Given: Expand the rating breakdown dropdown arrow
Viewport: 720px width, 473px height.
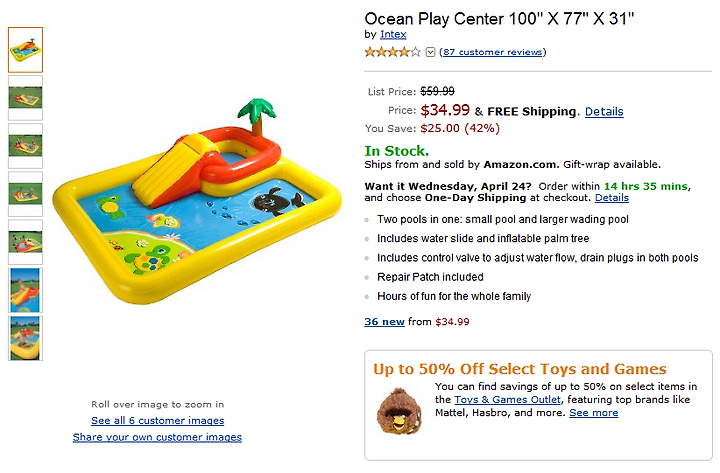Looking at the screenshot, I should click(x=430, y=52).
